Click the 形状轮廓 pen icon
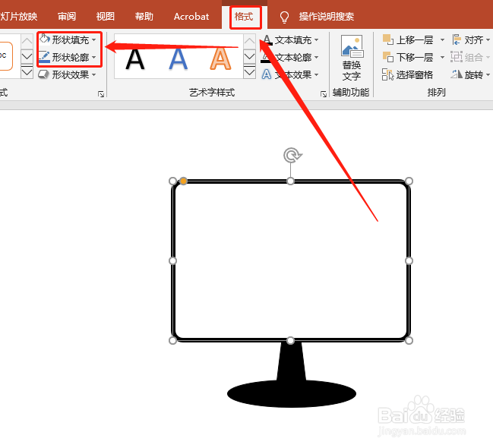The height and width of the screenshot is (448, 493). [44, 57]
